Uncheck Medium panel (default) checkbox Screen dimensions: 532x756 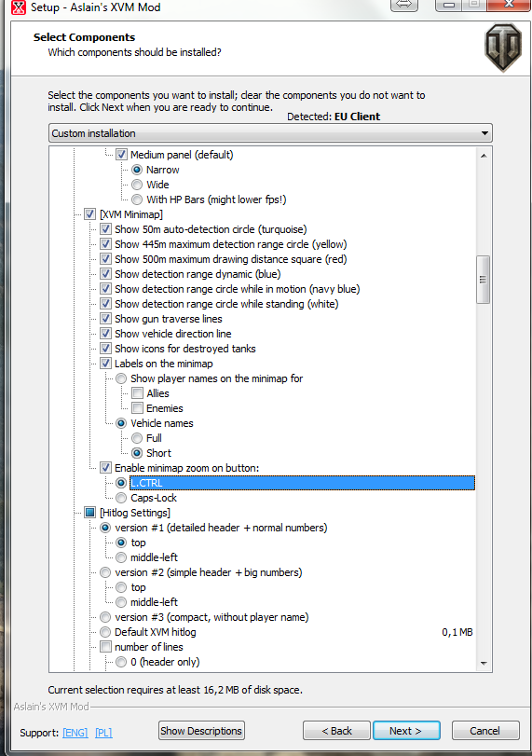tap(121, 155)
